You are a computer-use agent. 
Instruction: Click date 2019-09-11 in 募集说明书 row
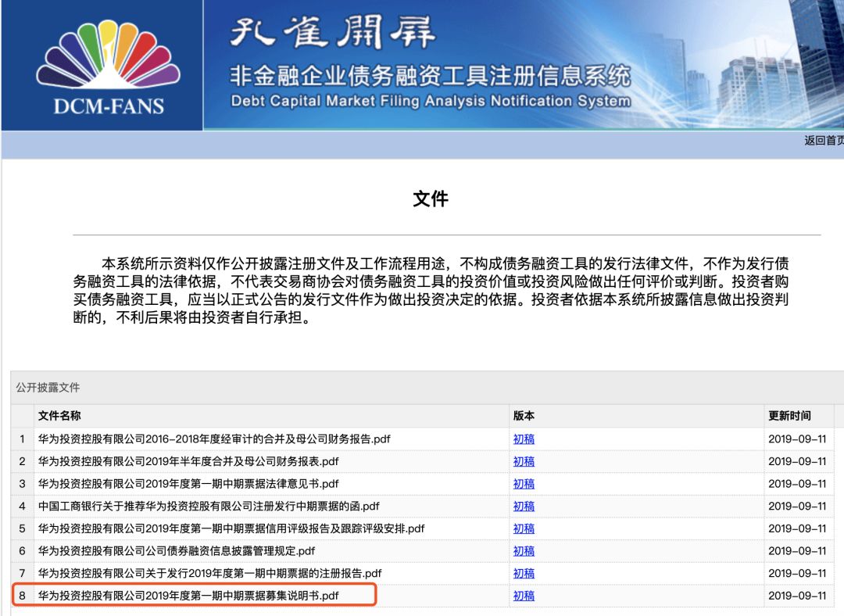pyautogui.click(x=797, y=596)
